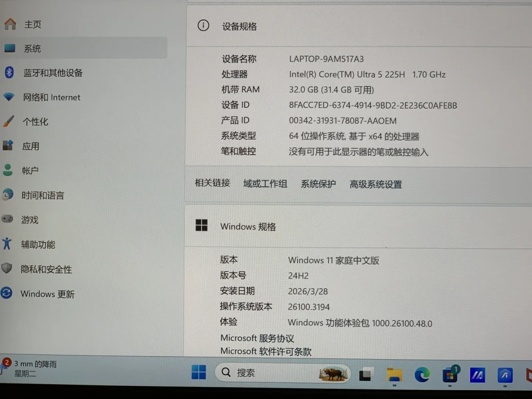Click the bison image in search box
Viewport: 532px width, 399px height.
(333, 374)
